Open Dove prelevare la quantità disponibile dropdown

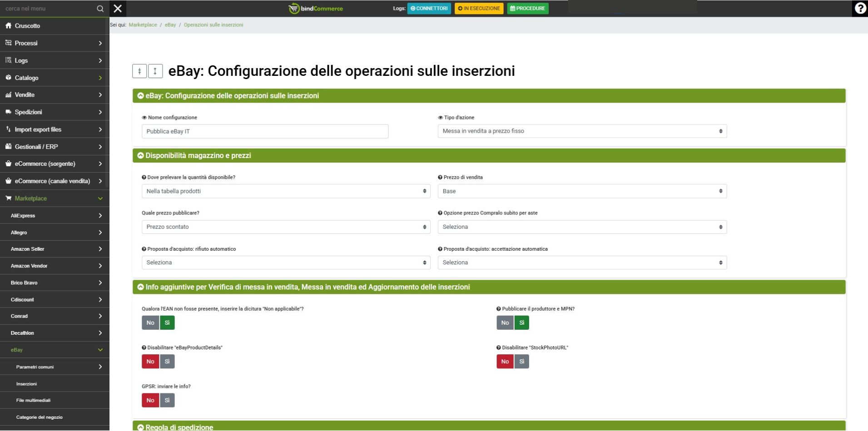pyautogui.click(x=286, y=191)
